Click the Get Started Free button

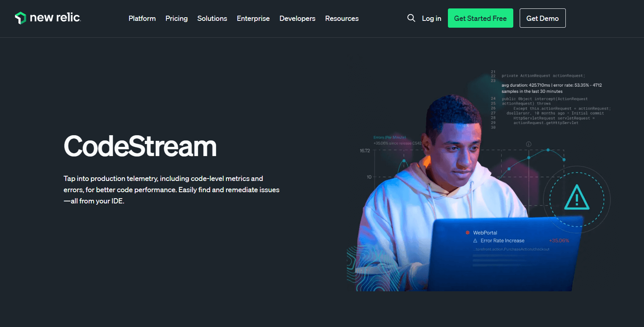(x=480, y=18)
